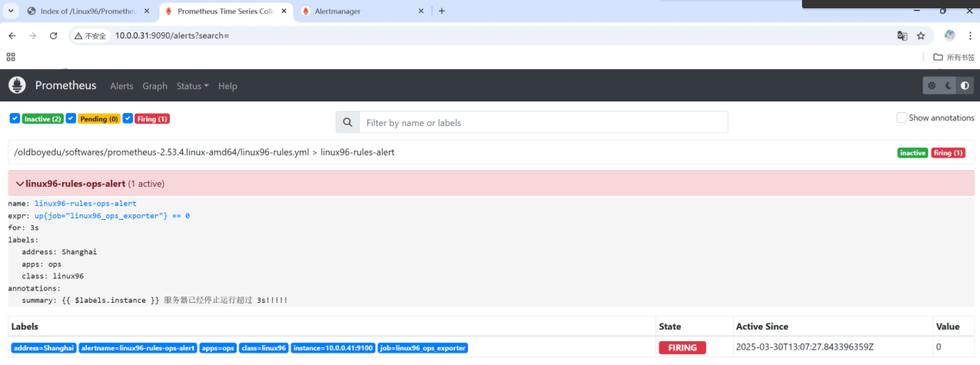Click the red FIRING state badge
This screenshot has width=980, height=365.
pos(682,348)
